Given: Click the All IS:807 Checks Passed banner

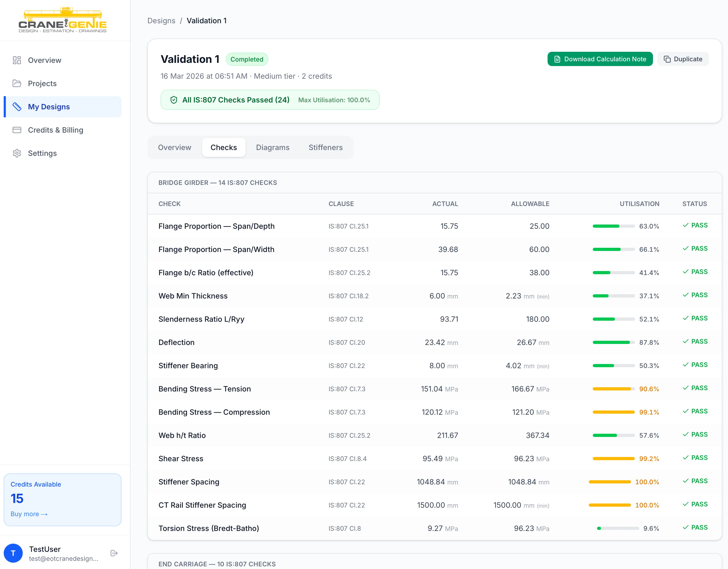Looking at the screenshot, I should [x=270, y=100].
